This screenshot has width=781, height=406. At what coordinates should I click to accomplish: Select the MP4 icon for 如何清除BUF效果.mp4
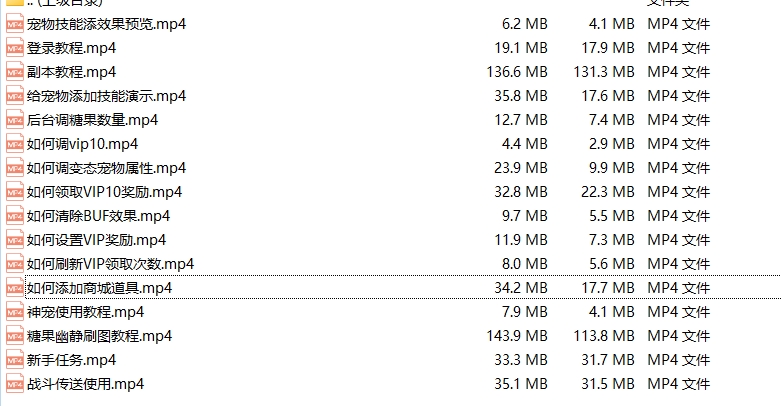coord(14,216)
